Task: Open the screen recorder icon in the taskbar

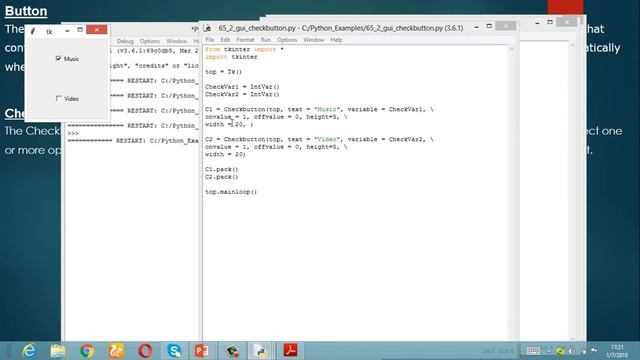Action: [232, 351]
